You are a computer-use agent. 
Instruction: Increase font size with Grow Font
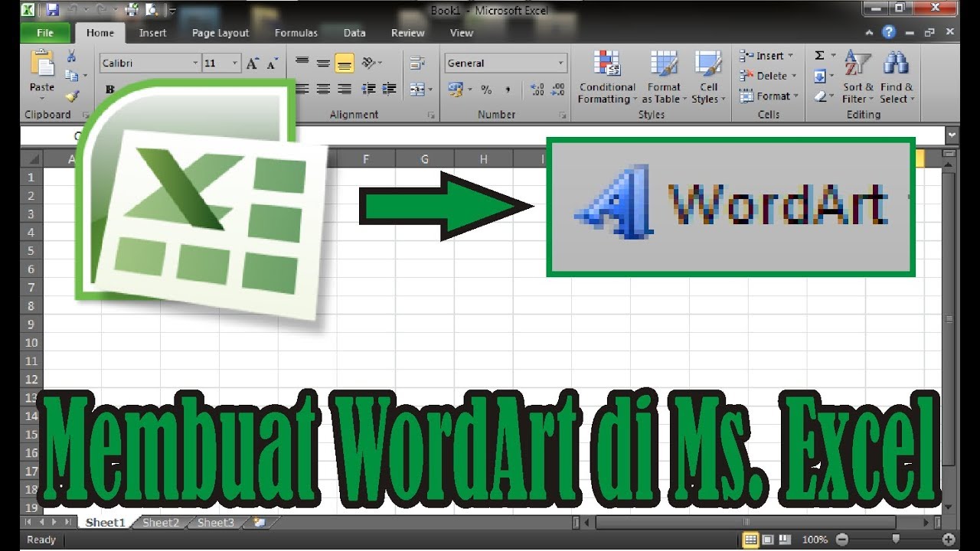pos(253,64)
